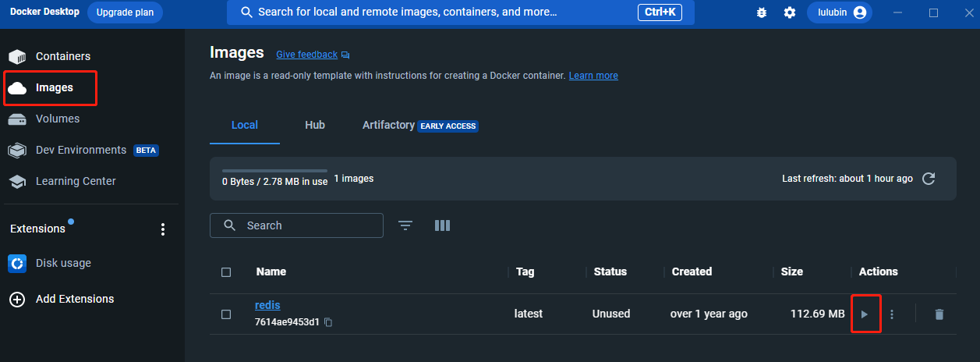Select all images checkbox in header
980x362 pixels.
pos(226,272)
